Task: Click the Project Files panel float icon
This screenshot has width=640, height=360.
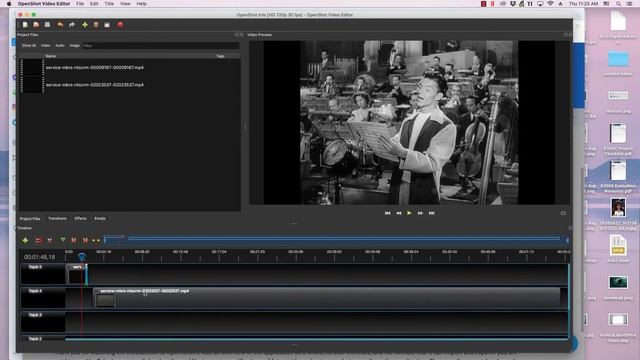Action: (x=237, y=35)
